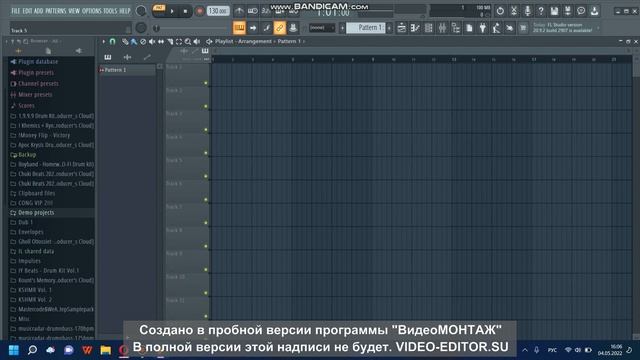Image resolution: width=640 pixels, height=360 pixels.
Task: Select the slip tool double-arrow icon
Action: coord(161,41)
